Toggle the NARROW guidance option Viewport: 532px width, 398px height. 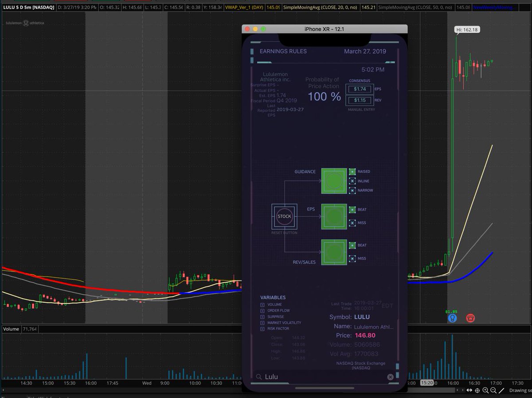tap(352, 190)
